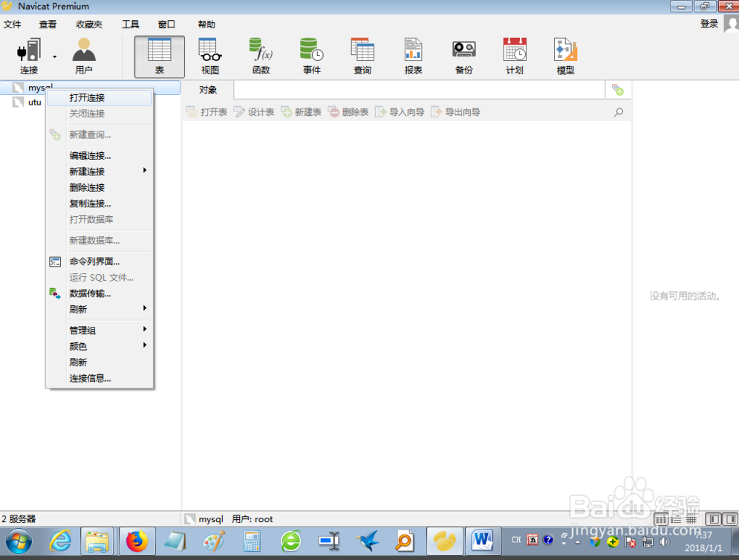This screenshot has width=739, height=560.
Task: Open the View (视图) icon
Action: pyautogui.click(x=210, y=56)
